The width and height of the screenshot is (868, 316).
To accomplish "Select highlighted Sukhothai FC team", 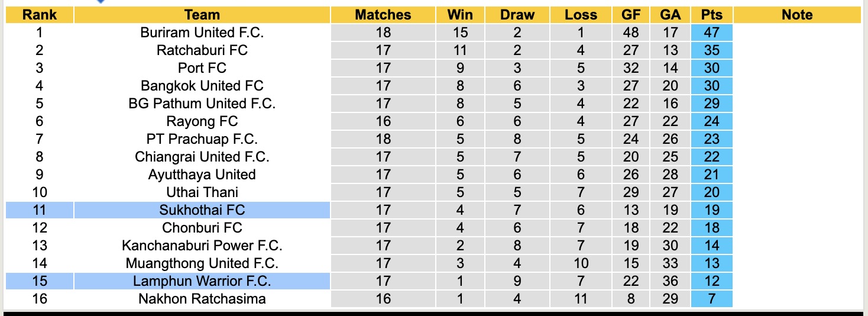I will point(202,210).
